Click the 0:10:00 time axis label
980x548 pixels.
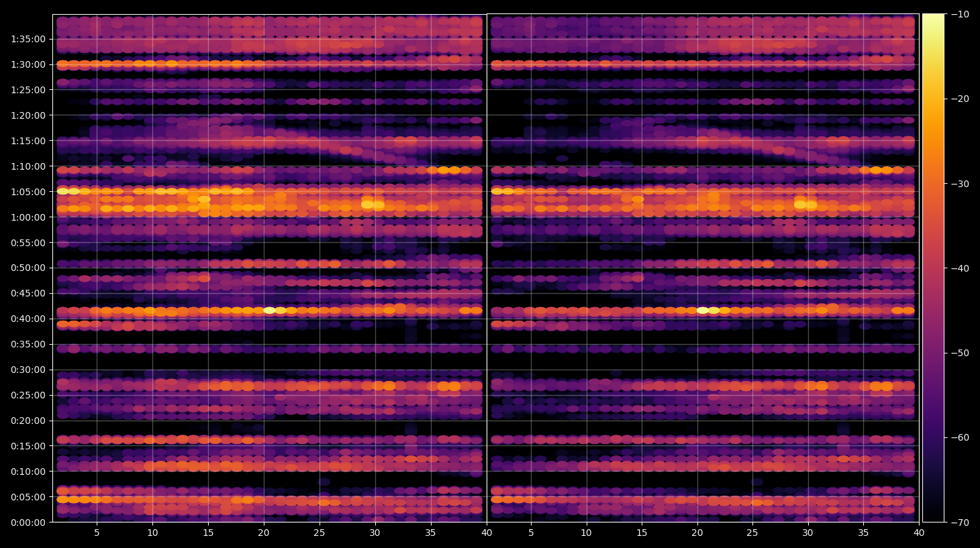click(28, 472)
